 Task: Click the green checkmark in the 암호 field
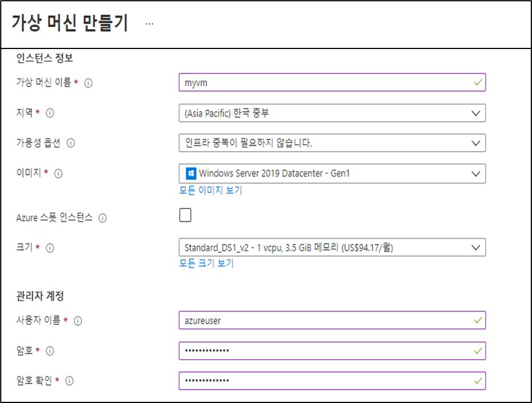(x=478, y=351)
